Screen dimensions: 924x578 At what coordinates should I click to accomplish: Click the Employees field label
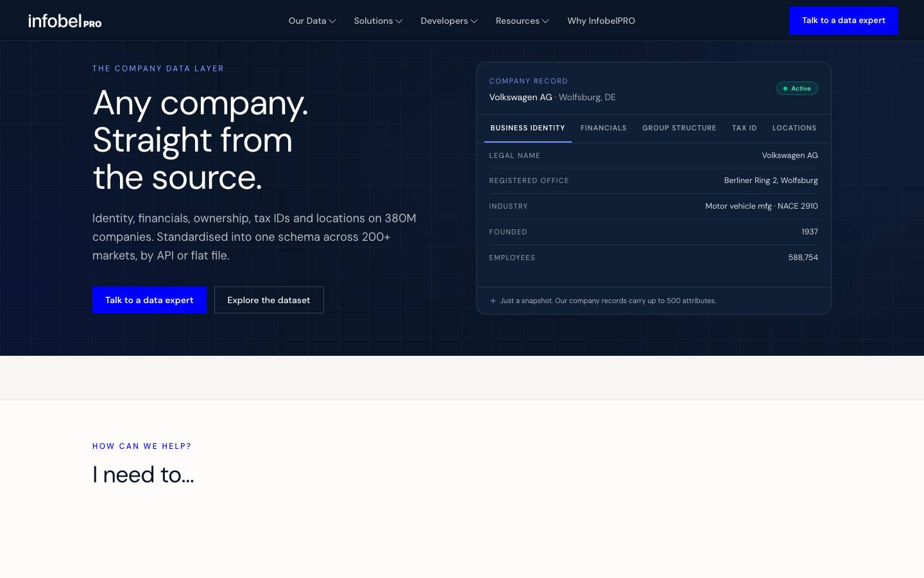(x=512, y=258)
